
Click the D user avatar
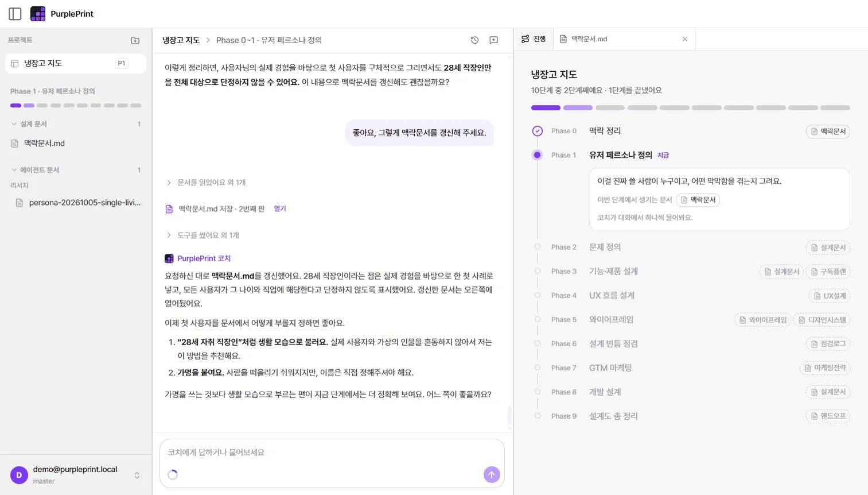(x=19, y=475)
